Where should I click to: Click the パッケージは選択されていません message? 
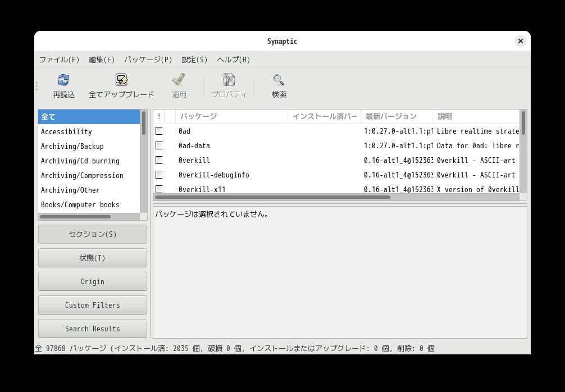point(212,215)
